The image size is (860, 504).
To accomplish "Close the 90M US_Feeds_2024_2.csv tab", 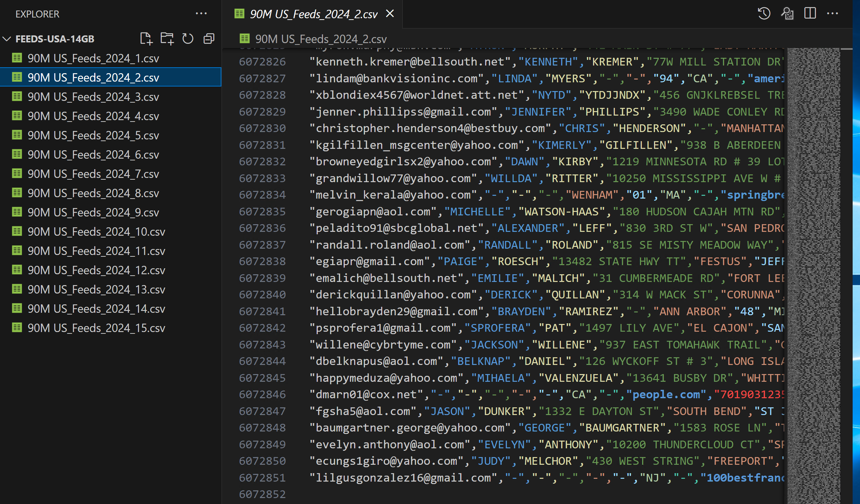I will point(390,14).
